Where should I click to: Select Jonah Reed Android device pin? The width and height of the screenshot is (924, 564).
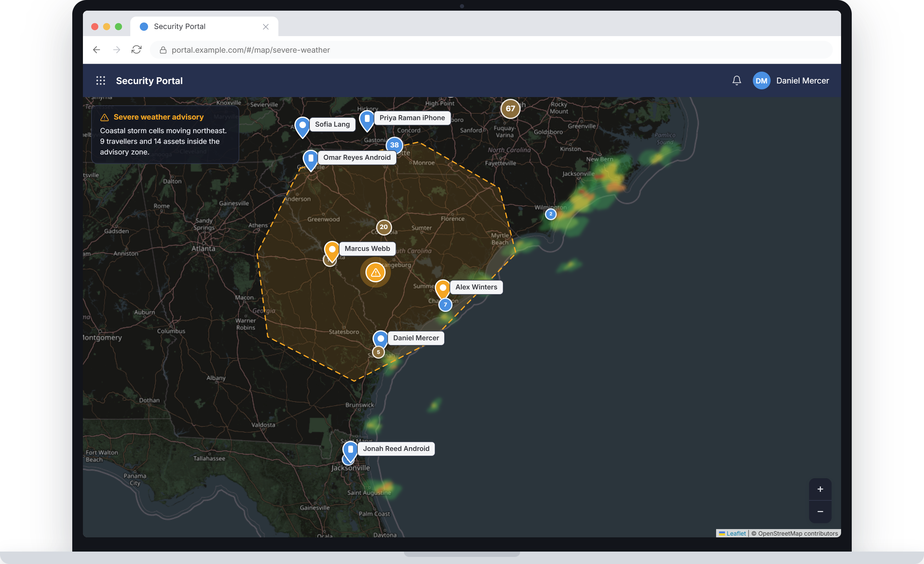point(350,452)
